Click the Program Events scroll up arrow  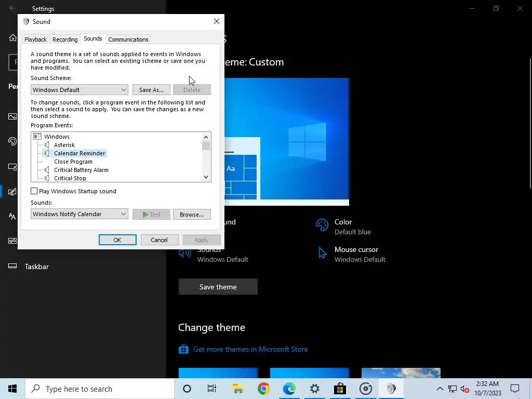click(206, 137)
